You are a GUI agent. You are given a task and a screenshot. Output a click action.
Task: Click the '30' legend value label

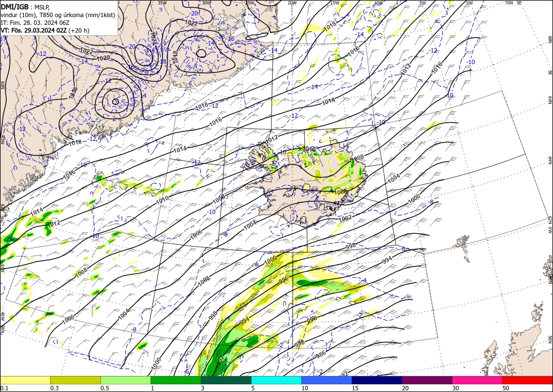pyautogui.click(x=455, y=388)
